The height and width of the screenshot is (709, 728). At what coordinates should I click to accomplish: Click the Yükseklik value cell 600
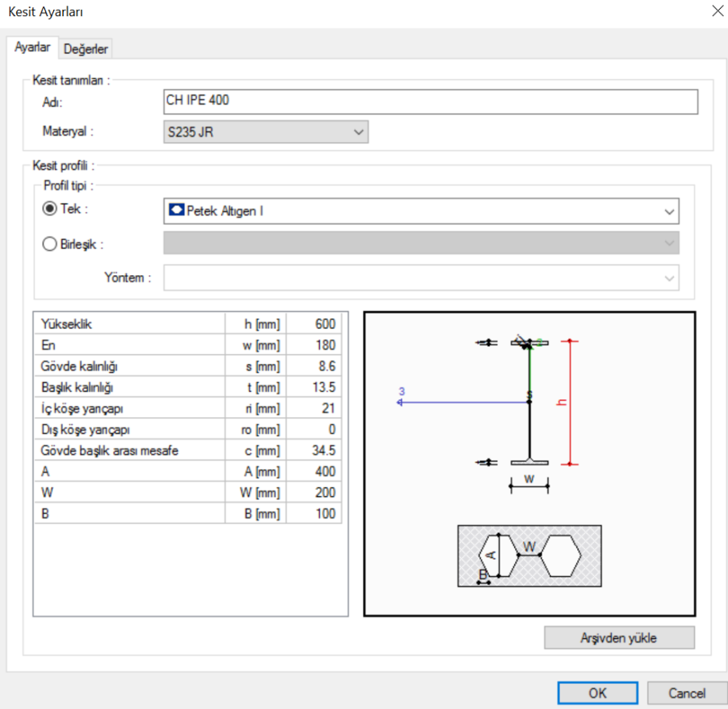pos(314,324)
